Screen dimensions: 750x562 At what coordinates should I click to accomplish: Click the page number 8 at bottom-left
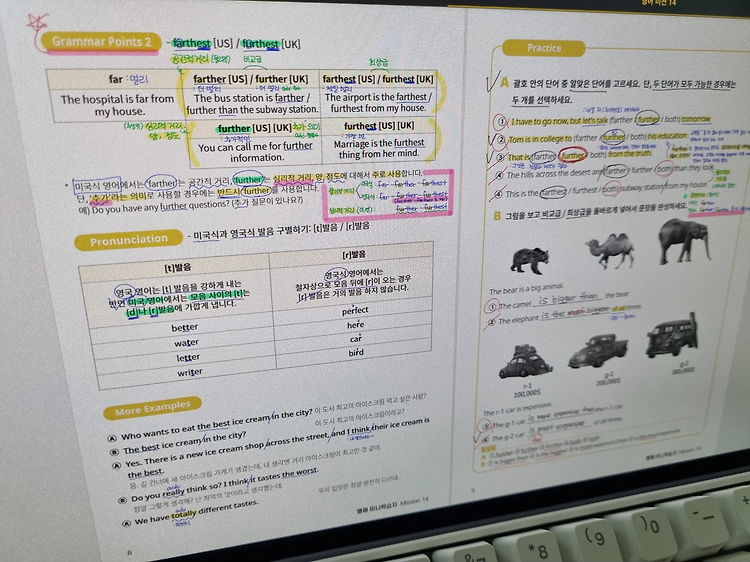(130, 552)
